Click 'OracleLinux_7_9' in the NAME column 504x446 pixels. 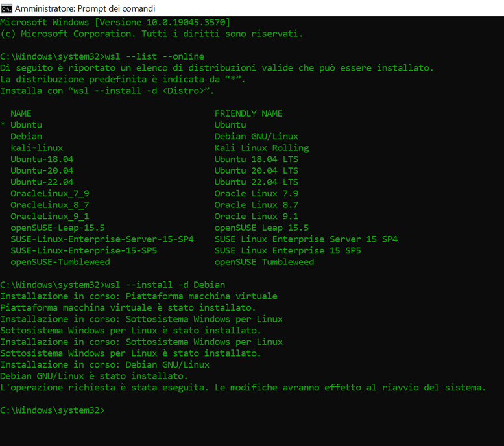tap(50, 193)
